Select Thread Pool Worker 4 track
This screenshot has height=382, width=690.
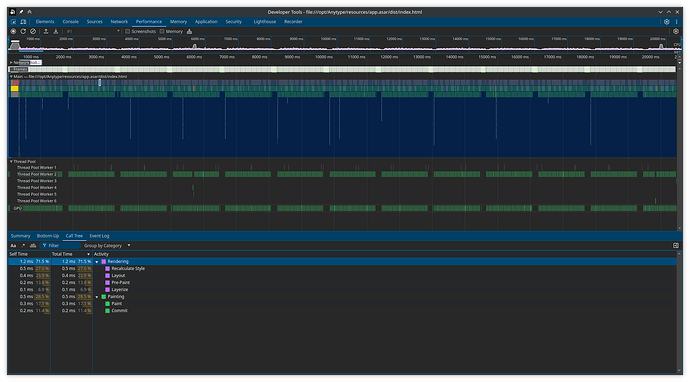[37, 187]
